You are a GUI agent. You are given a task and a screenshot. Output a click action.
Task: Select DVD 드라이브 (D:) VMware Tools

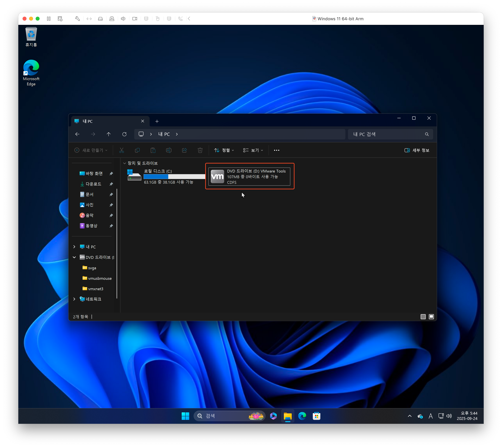point(249,176)
